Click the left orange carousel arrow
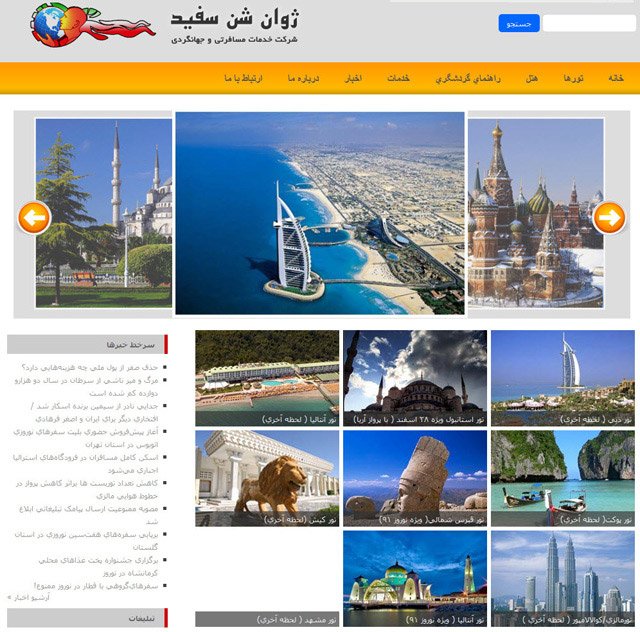 pyautogui.click(x=34, y=218)
